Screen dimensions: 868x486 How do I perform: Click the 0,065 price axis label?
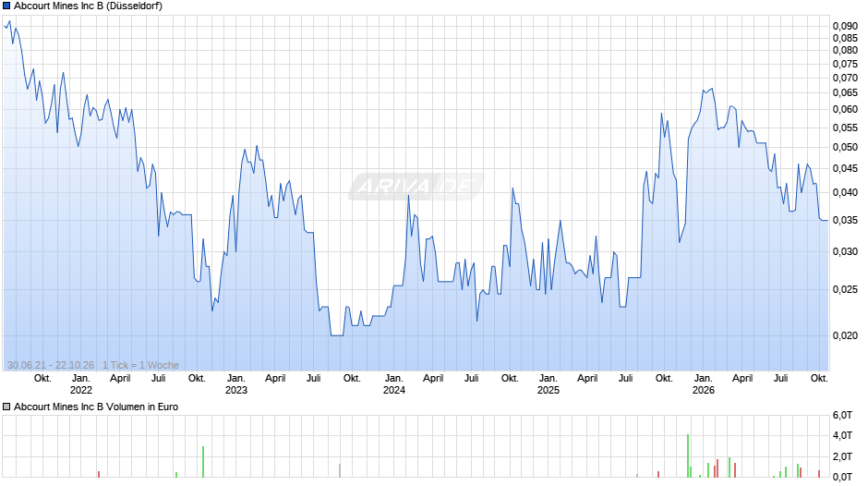click(845, 93)
